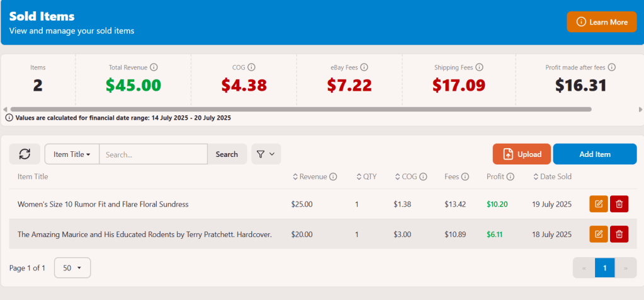This screenshot has height=300, width=644.
Task: Open the 50 per page dropdown
Action: (x=72, y=268)
